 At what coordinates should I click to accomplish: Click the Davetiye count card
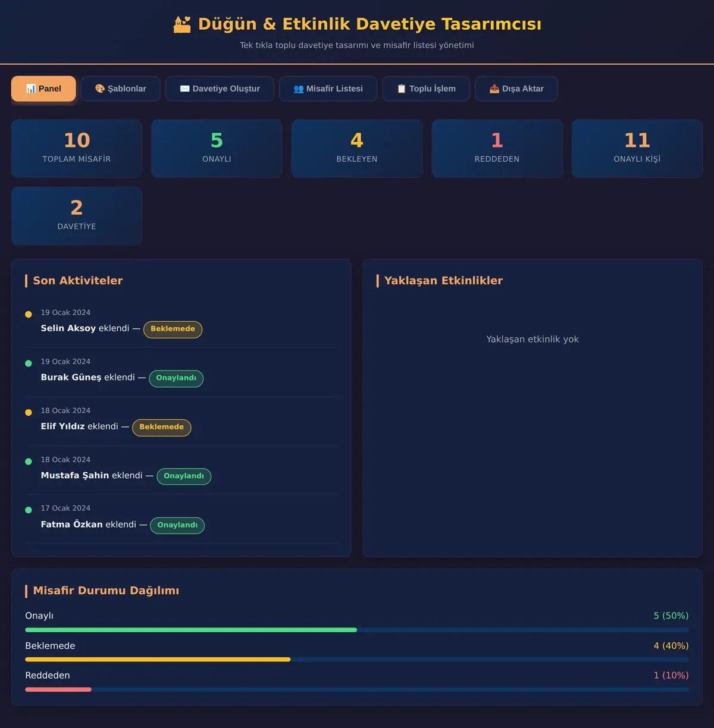77,216
